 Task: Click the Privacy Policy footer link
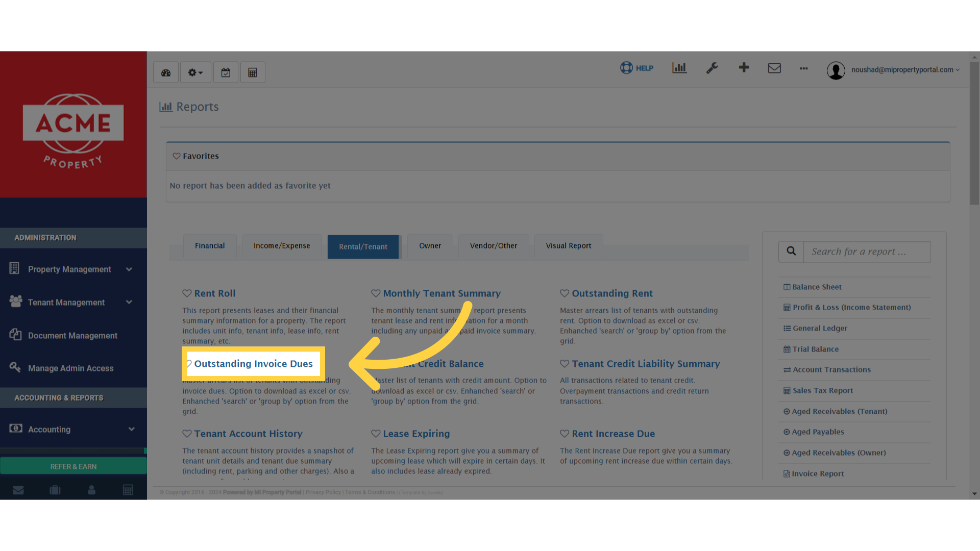point(323,492)
